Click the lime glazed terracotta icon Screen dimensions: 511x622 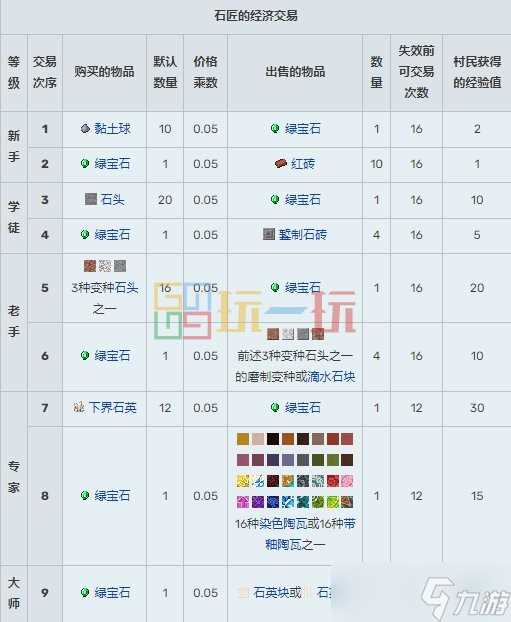pos(332,502)
